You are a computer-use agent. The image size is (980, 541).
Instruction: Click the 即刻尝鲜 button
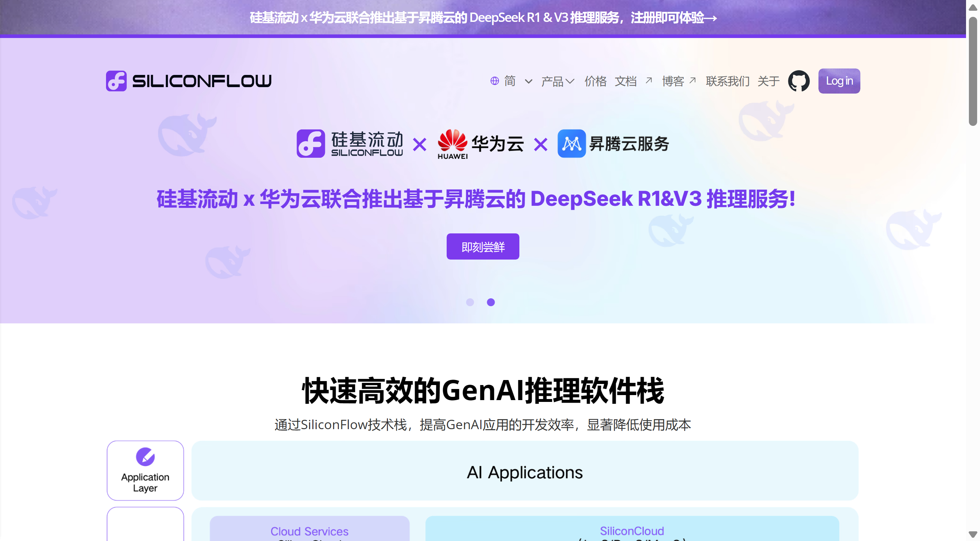coord(482,246)
